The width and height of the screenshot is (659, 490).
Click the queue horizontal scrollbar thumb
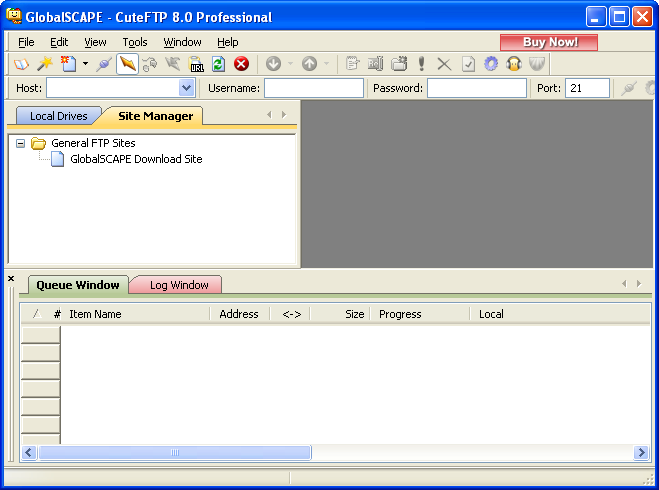click(x=175, y=453)
